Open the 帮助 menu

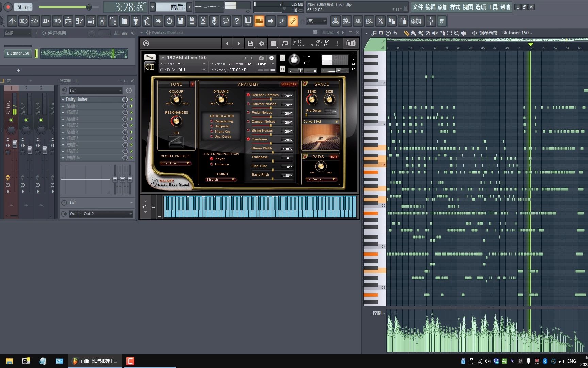point(505,7)
